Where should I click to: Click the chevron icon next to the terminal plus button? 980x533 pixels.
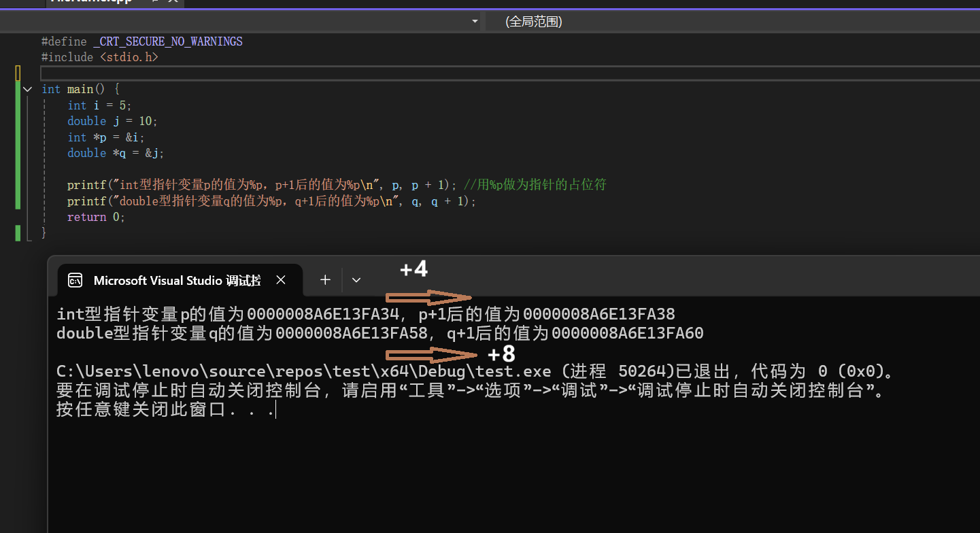tap(356, 279)
